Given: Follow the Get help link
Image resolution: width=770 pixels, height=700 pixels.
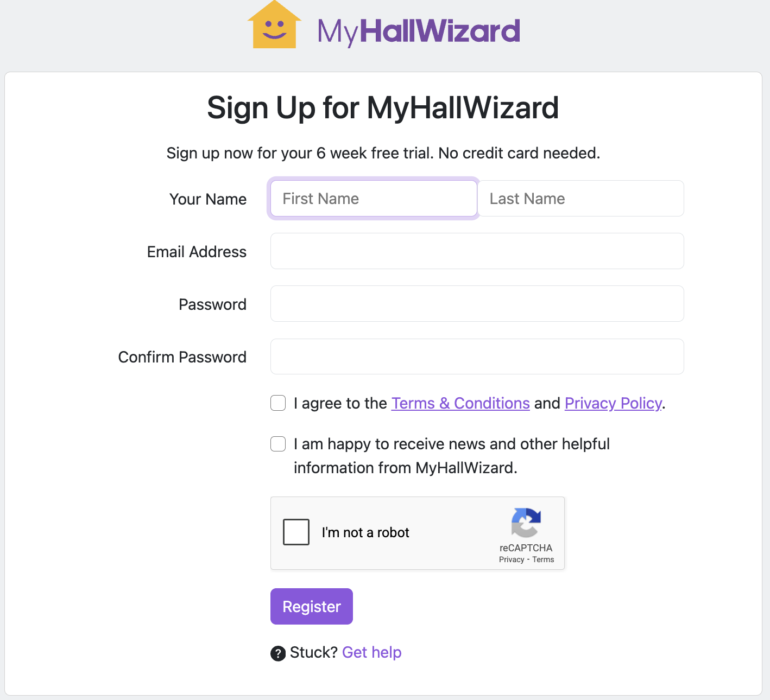Looking at the screenshot, I should coord(372,652).
